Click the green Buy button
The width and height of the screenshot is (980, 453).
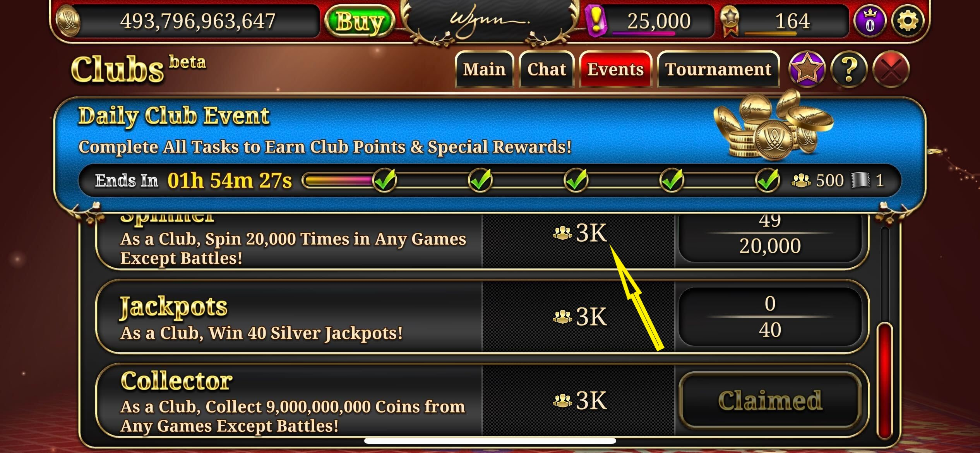coord(360,21)
